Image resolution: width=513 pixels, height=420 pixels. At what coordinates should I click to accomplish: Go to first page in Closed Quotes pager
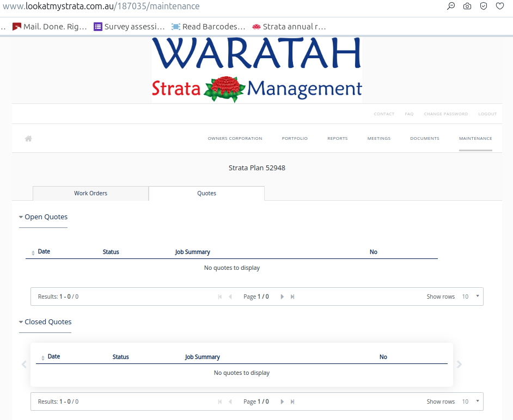220,402
